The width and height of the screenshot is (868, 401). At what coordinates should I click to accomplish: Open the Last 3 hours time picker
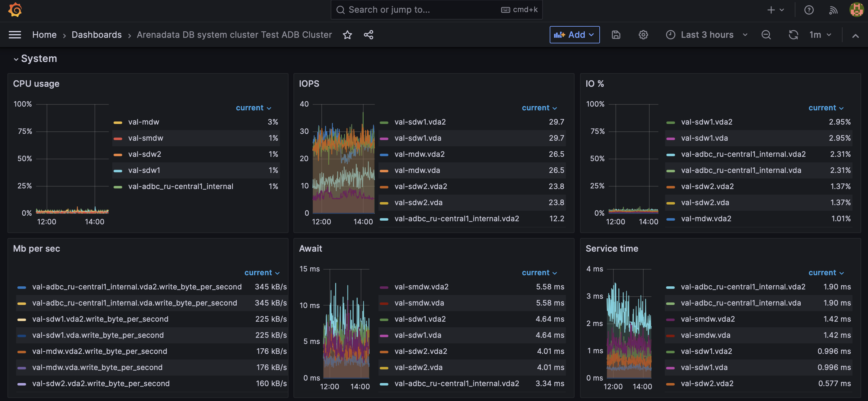coord(707,35)
